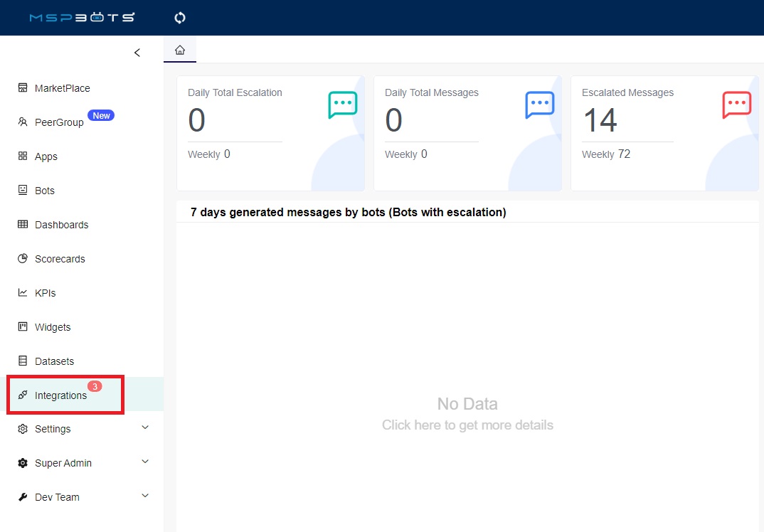Click the Scorecards pie chart icon
Viewport: 764px width, 532px height.
pyautogui.click(x=23, y=259)
